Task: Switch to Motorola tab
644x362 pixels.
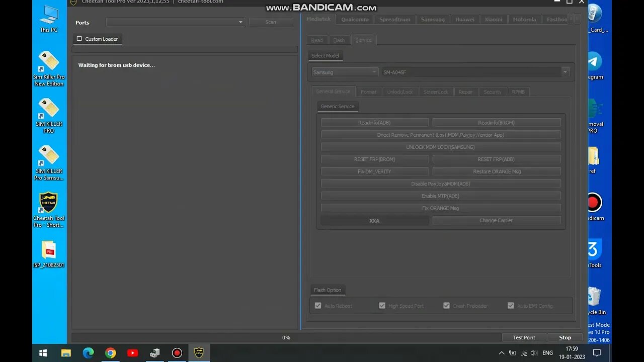Action: (x=525, y=19)
